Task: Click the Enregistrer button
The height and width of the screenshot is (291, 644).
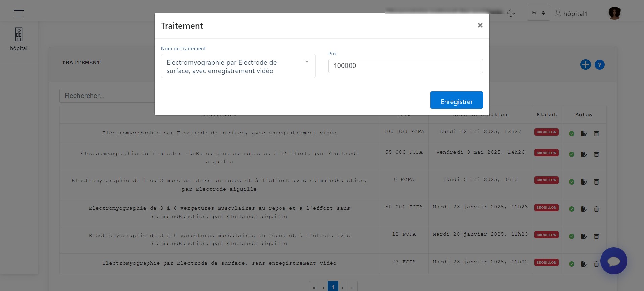Action: point(457,100)
